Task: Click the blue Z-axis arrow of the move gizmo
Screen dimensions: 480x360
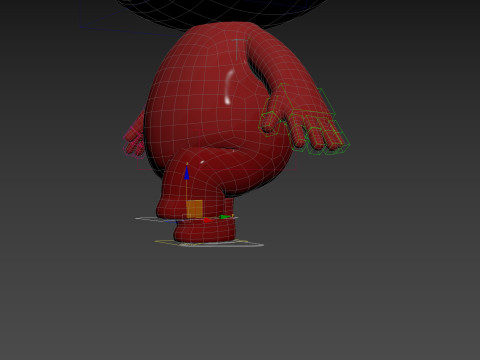Action: (x=187, y=173)
